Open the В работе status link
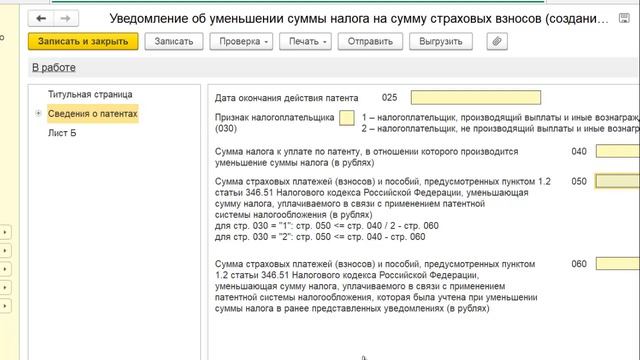This screenshot has height=360, width=640. pyautogui.click(x=54, y=67)
